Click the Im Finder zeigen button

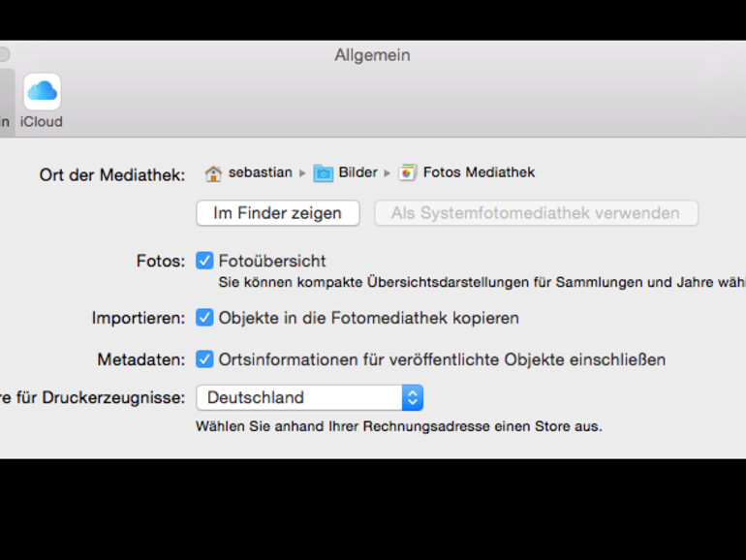pos(278,213)
